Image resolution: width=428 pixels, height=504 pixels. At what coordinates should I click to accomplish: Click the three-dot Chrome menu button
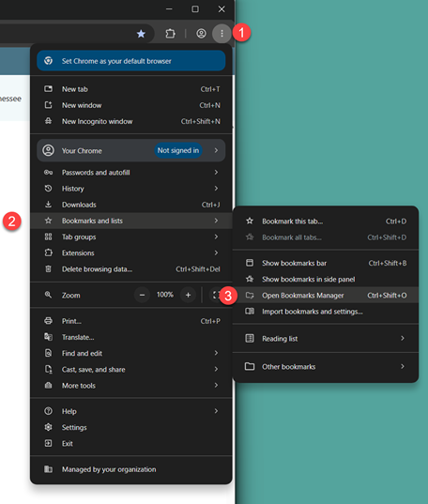tap(222, 34)
